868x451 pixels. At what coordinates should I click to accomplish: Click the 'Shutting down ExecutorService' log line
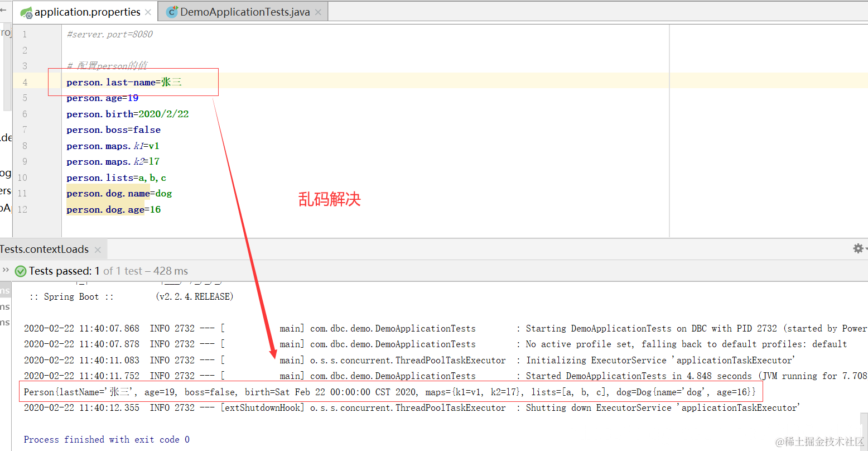coord(412,408)
